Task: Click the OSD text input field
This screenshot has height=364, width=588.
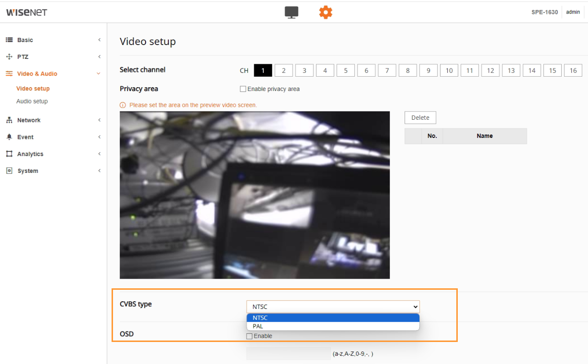Action: tap(288, 353)
